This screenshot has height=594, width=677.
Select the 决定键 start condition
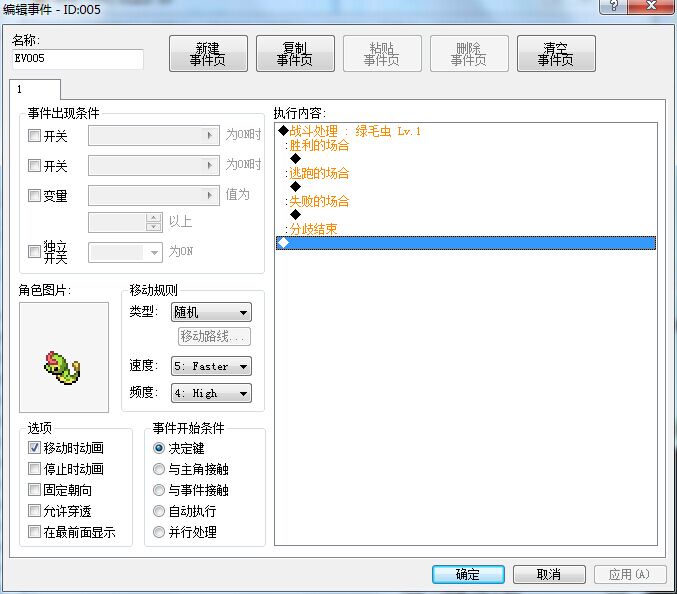(159, 448)
